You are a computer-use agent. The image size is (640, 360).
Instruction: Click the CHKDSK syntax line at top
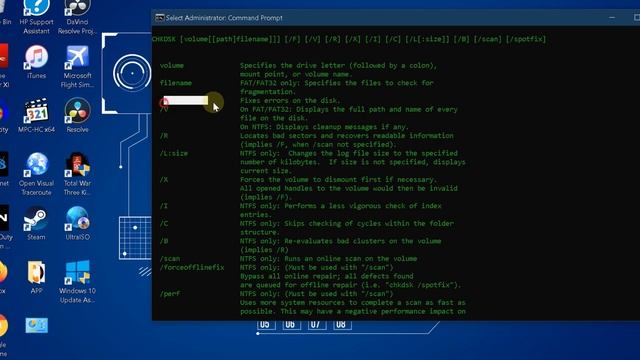(x=349, y=39)
